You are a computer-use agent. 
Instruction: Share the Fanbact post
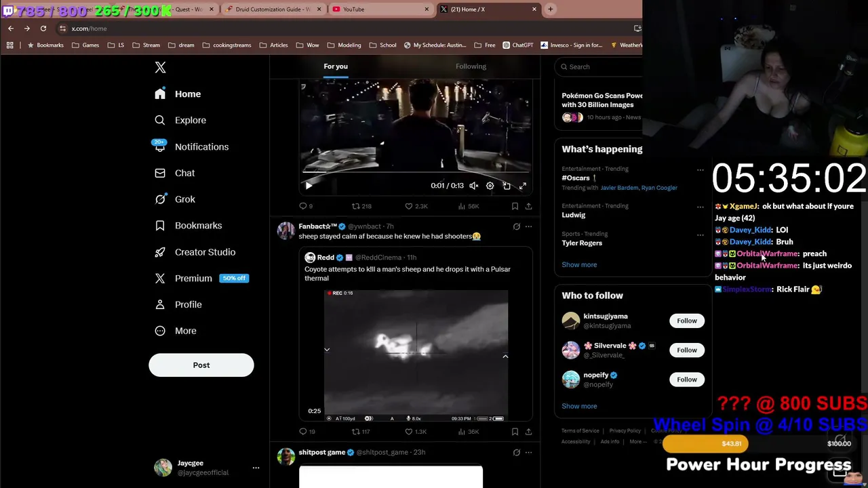[x=528, y=432]
